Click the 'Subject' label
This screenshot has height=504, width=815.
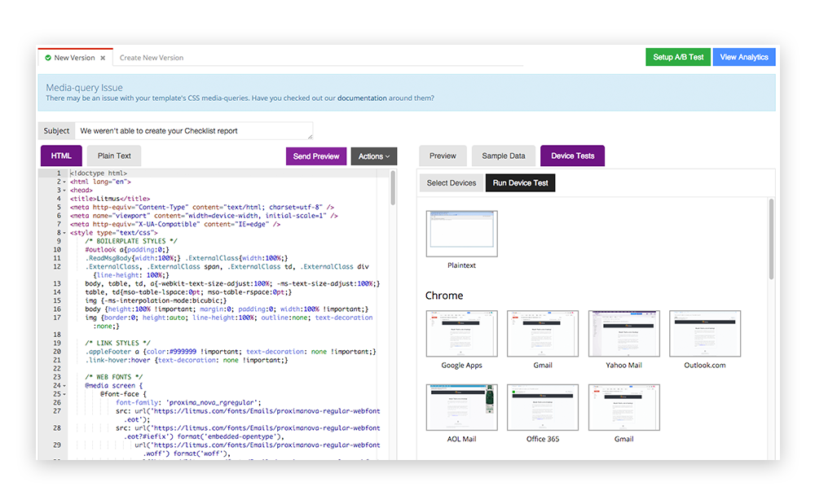pos(56,131)
